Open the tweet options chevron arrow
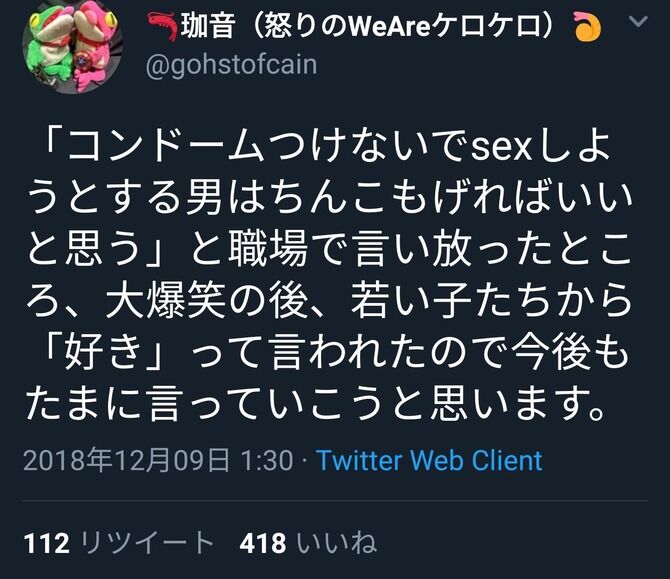Screen dimensions: 670x579 638,21
